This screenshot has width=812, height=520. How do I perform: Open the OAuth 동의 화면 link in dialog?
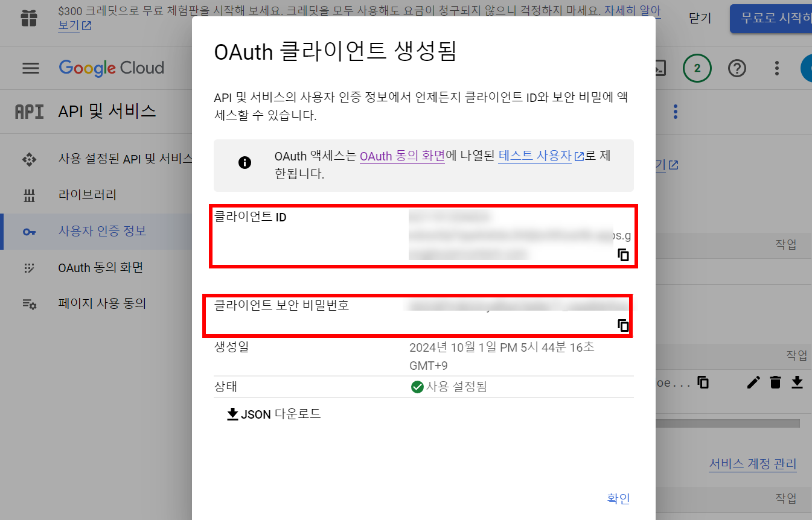tap(402, 156)
